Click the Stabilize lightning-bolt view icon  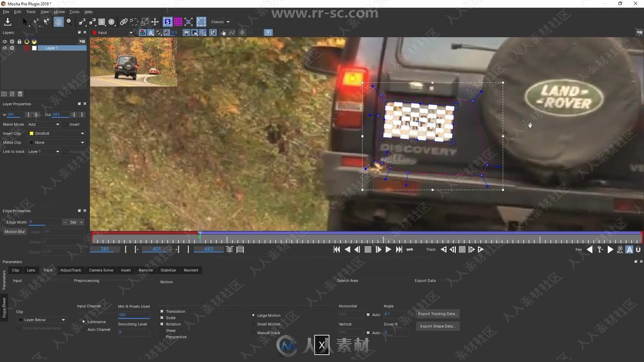pyautogui.click(x=268, y=32)
